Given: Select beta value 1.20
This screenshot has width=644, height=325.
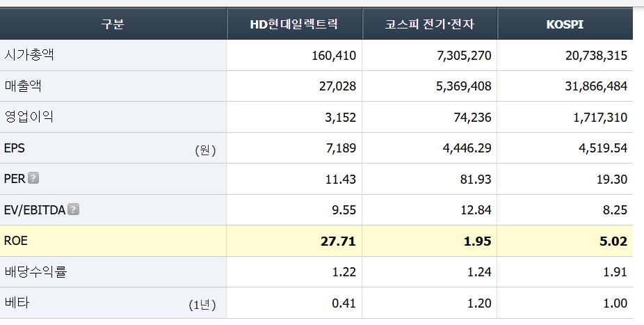Looking at the screenshot, I should tap(479, 303).
